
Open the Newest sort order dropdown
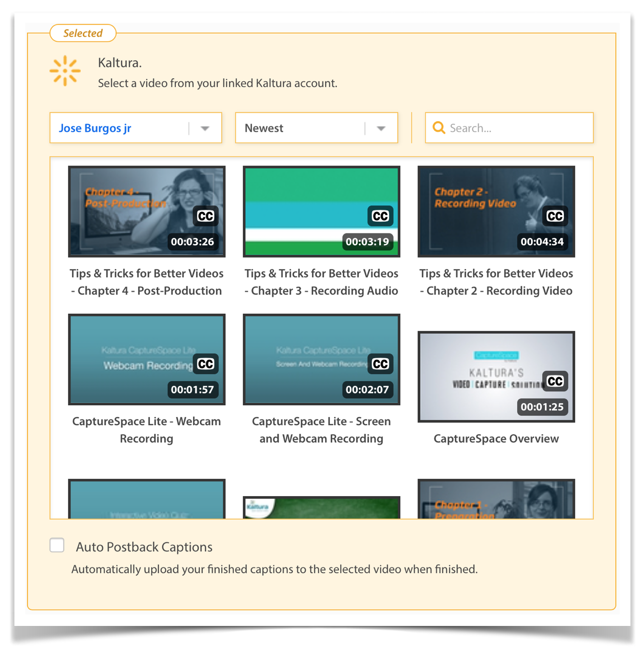click(x=316, y=128)
